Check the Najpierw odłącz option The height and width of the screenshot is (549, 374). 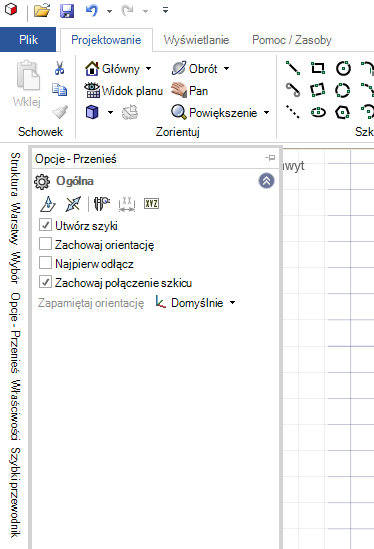46,263
